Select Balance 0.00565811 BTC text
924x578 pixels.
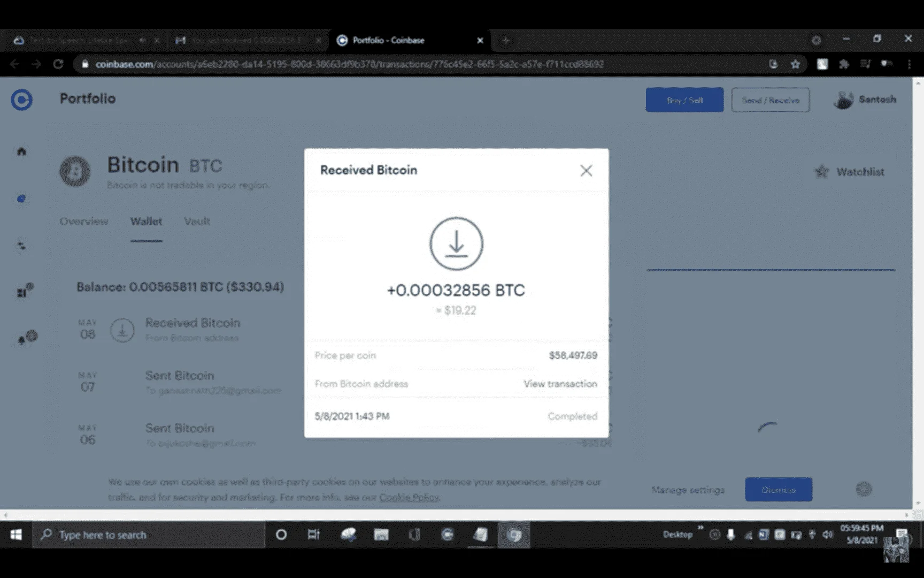click(180, 287)
